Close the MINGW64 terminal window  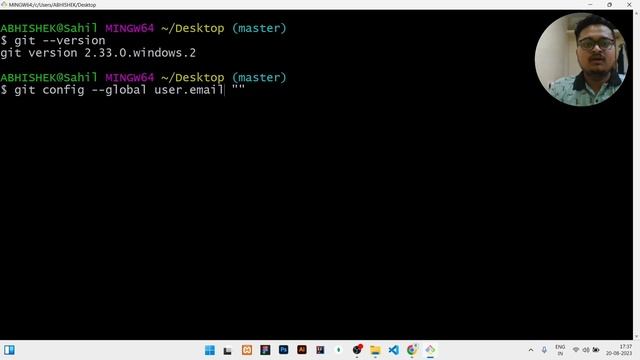click(629, 4)
